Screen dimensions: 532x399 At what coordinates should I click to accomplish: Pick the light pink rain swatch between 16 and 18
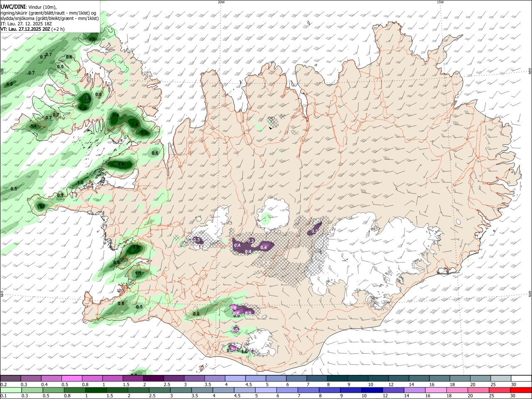[436, 390]
